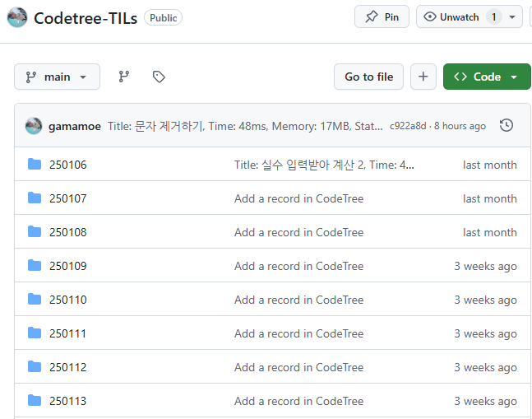Open 250109's Add a record in CodeTree commit

298,266
